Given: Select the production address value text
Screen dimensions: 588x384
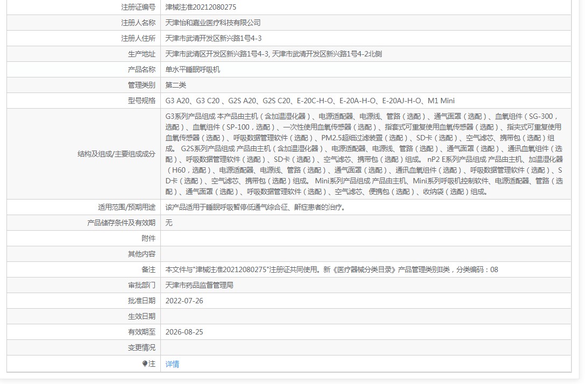Looking at the screenshot, I should click(273, 54).
